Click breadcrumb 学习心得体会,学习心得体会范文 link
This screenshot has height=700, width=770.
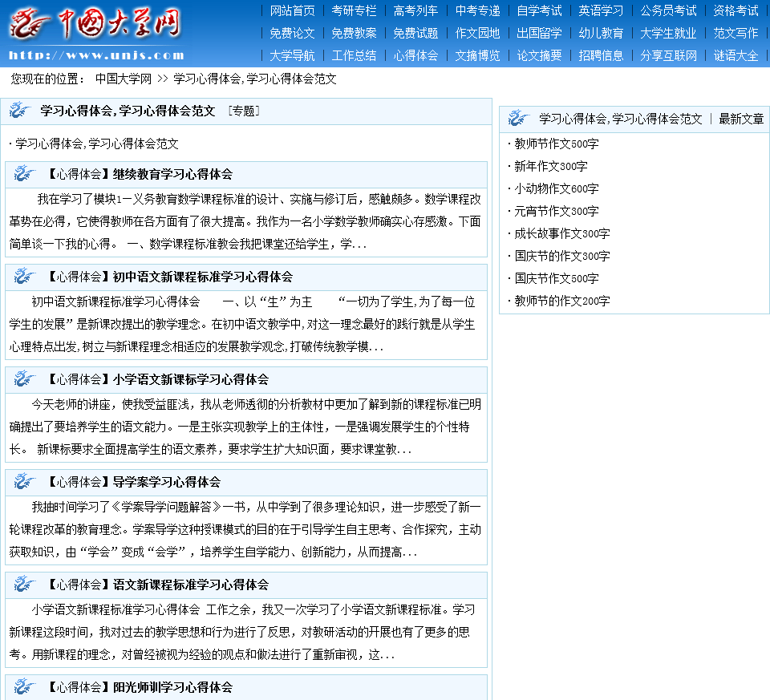255,79
